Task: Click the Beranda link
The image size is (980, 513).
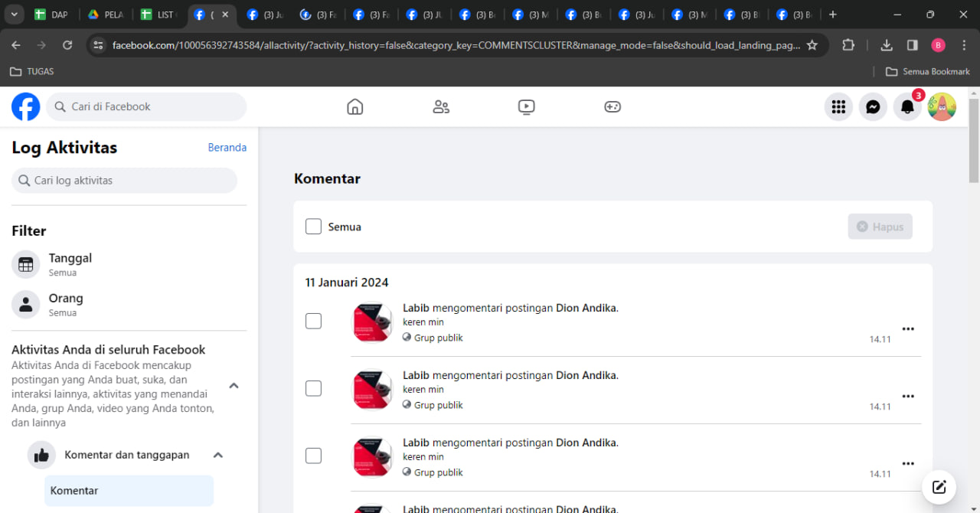Action: pyautogui.click(x=227, y=147)
